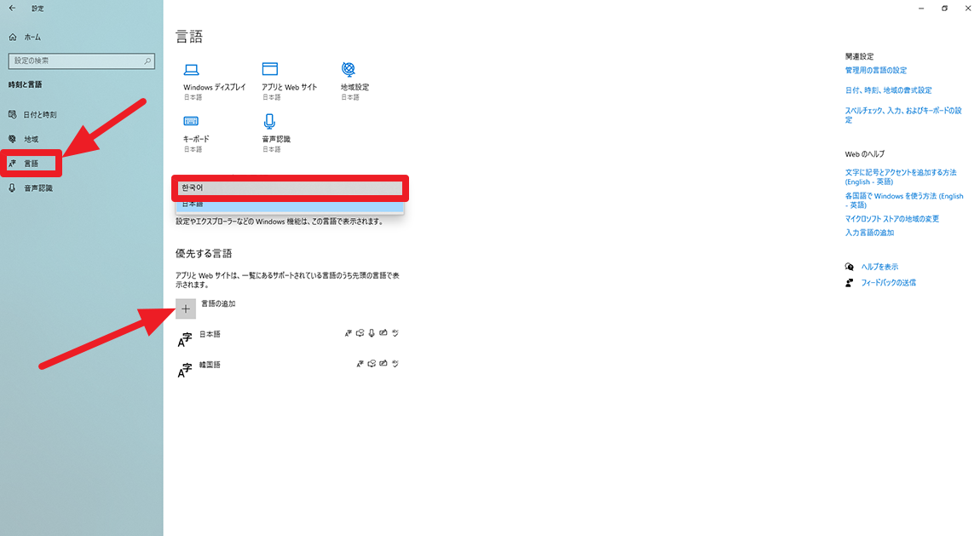Image resolution: width=980 pixels, height=536 pixels.
Task: Click the 音声認識 microphone icon
Action: pos(269,121)
